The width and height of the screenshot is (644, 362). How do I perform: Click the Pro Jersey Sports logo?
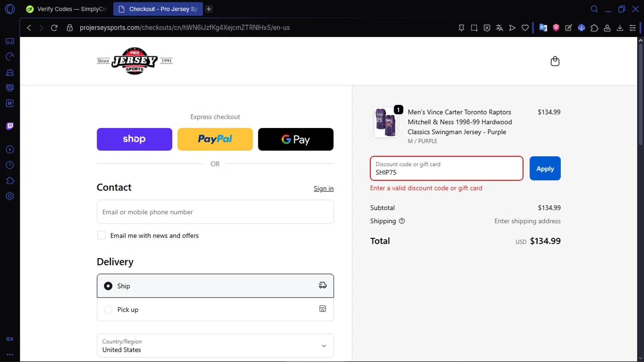(135, 61)
